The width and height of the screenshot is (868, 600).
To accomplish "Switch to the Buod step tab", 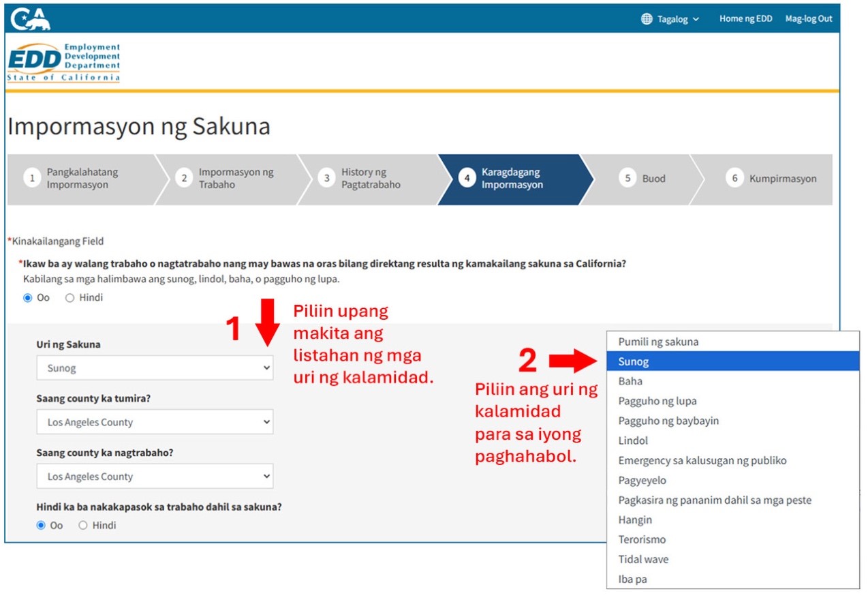I will pos(645,179).
